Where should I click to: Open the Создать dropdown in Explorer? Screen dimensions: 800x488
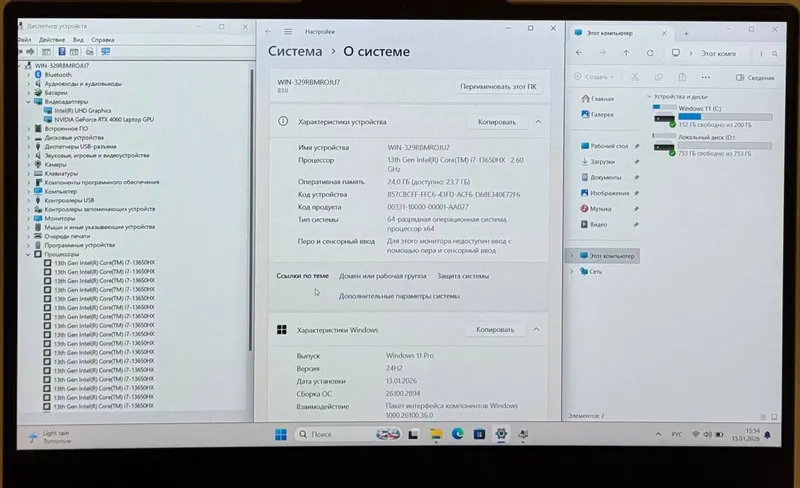tap(594, 77)
